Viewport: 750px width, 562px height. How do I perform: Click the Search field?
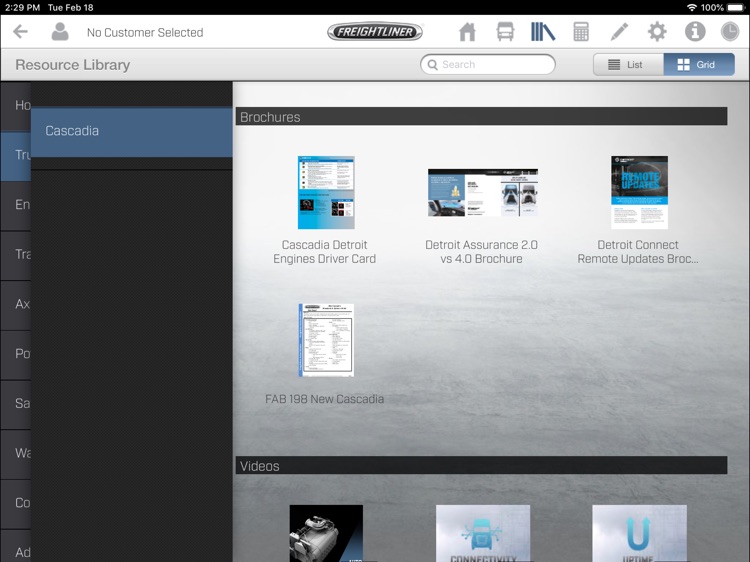coord(488,65)
